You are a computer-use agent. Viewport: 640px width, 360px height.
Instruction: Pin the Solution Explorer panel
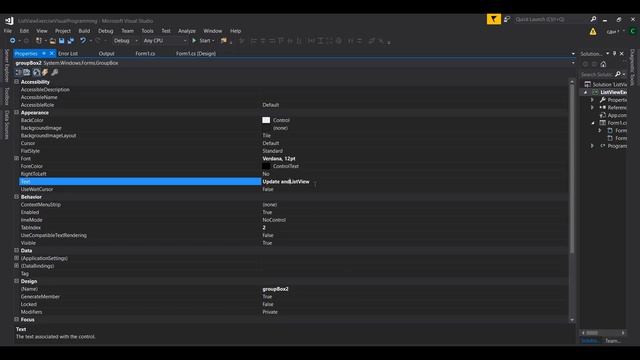pos(614,53)
